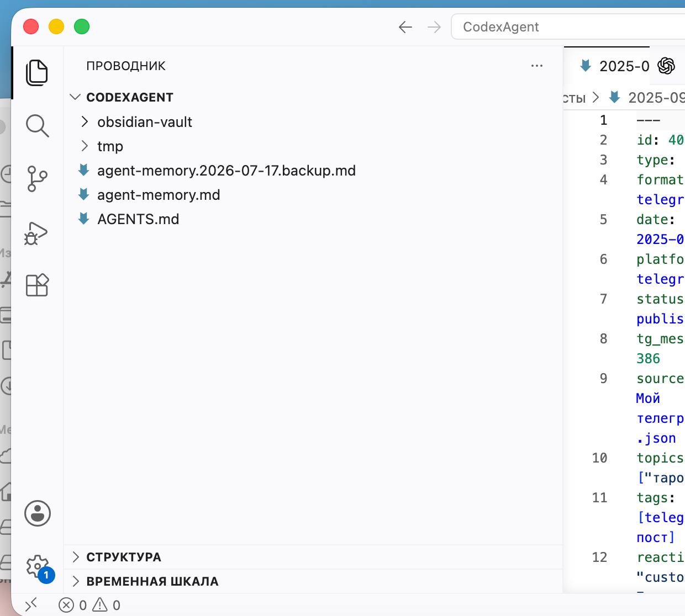
Task: Show errors count in status bar
Action: [73, 606]
